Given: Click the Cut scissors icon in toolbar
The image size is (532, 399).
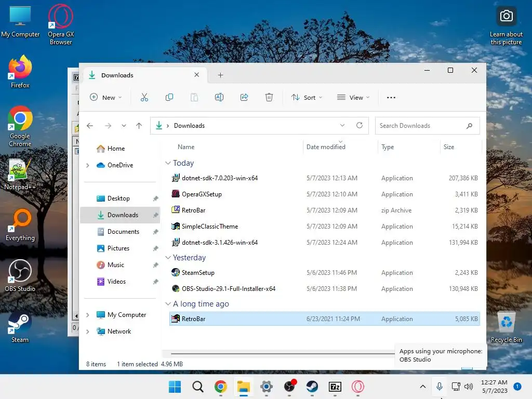Looking at the screenshot, I should point(144,97).
